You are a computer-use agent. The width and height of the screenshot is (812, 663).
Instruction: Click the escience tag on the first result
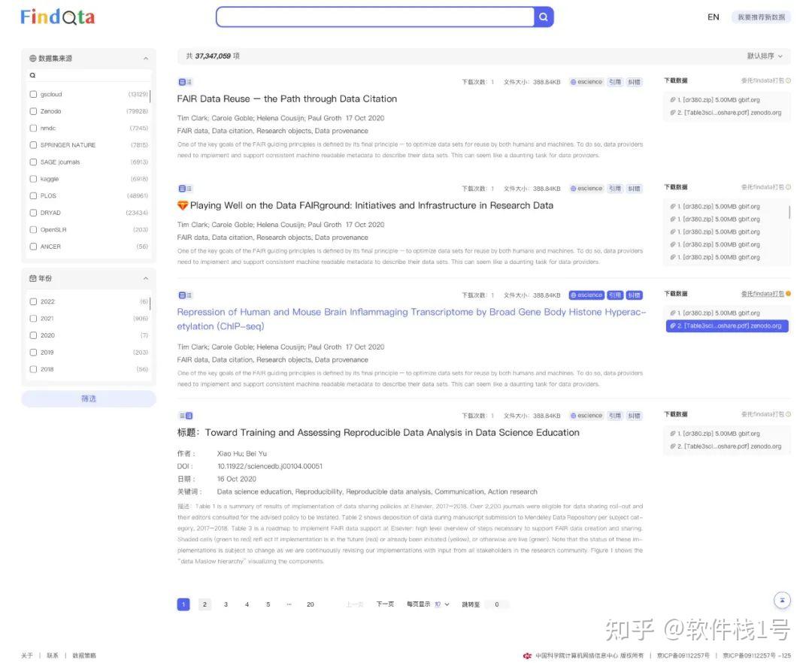[586, 81]
